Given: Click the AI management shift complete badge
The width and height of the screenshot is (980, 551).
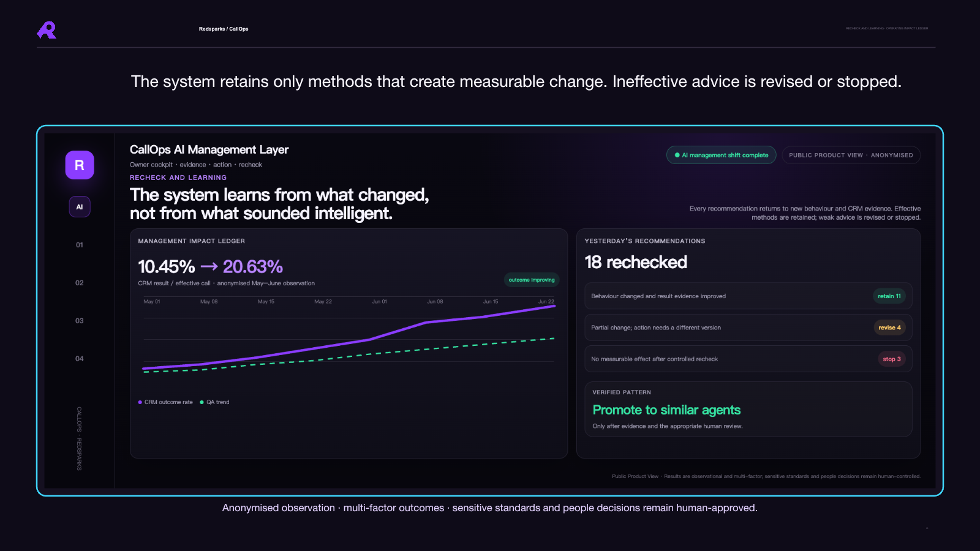Looking at the screenshot, I should tap(722, 155).
